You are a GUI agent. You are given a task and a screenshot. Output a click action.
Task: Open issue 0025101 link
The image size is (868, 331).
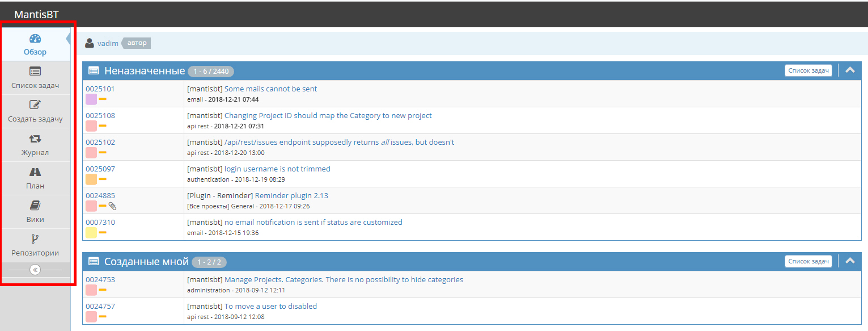(x=100, y=89)
